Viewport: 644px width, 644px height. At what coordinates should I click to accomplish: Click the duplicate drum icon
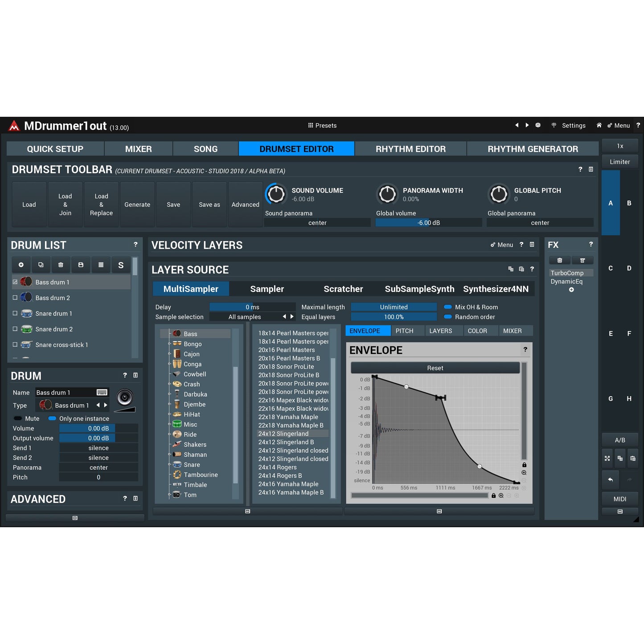(41, 264)
